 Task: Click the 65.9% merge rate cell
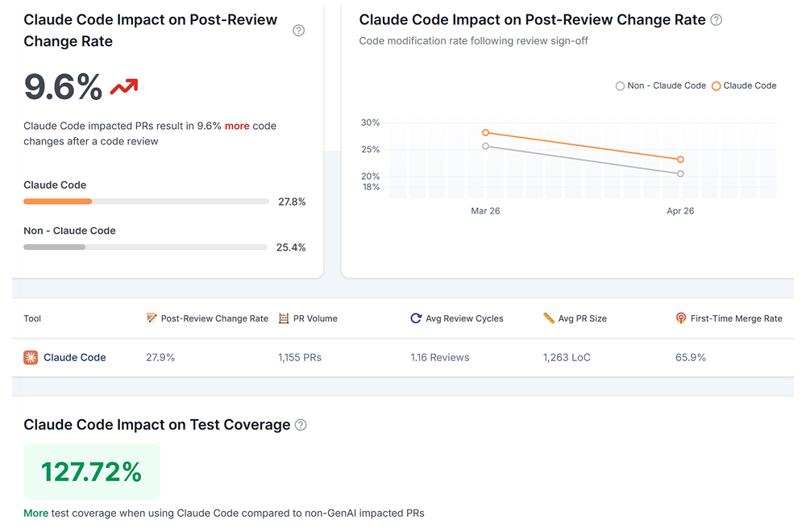click(x=691, y=357)
